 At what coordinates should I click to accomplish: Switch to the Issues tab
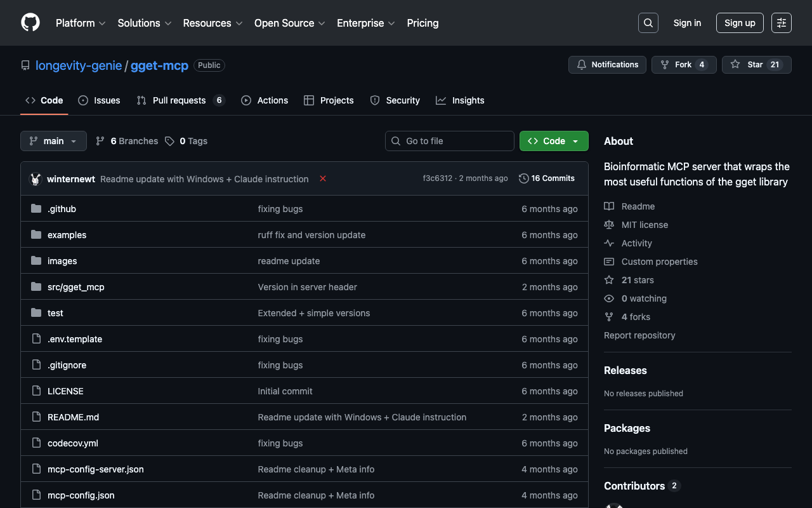pyautogui.click(x=99, y=100)
